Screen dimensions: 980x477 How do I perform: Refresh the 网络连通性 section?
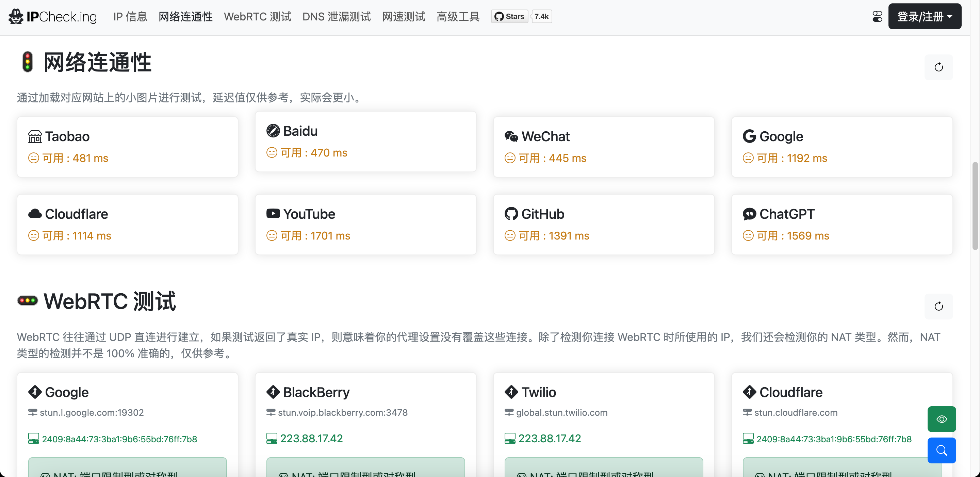[938, 67]
